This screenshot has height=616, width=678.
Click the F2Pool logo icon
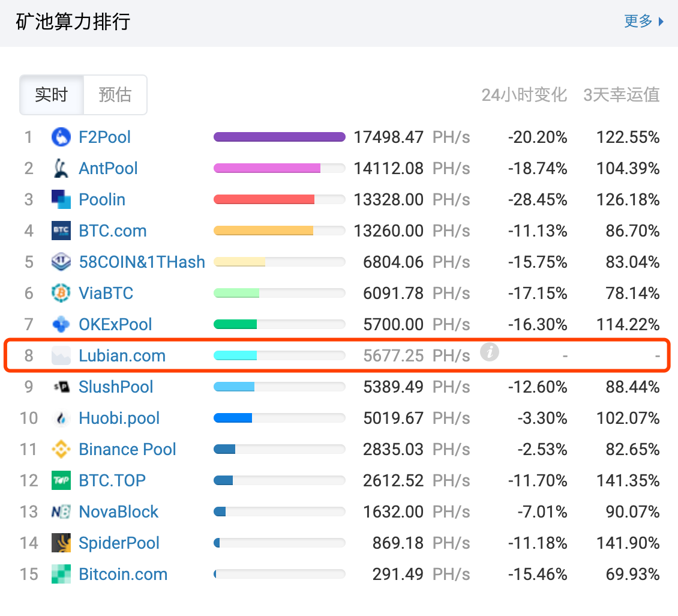click(x=62, y=137)
